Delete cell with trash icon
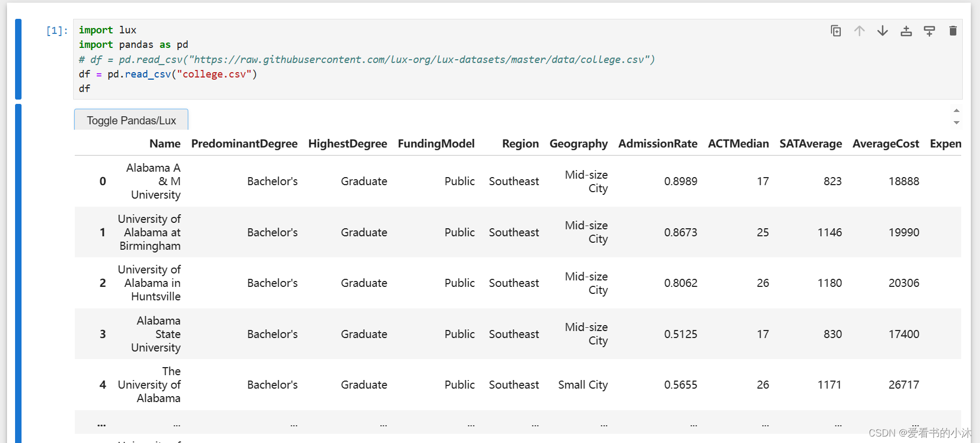 tap(953, 31)
